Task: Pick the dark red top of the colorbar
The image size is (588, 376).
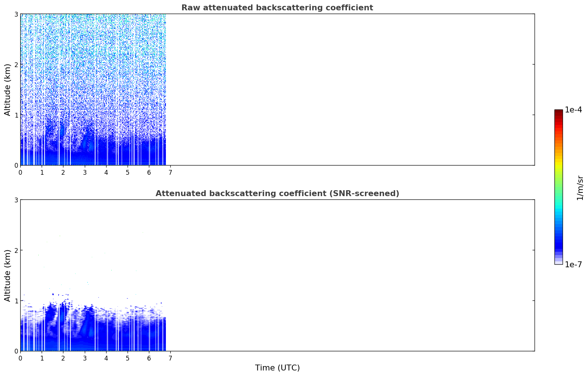Action: (558, 112)
